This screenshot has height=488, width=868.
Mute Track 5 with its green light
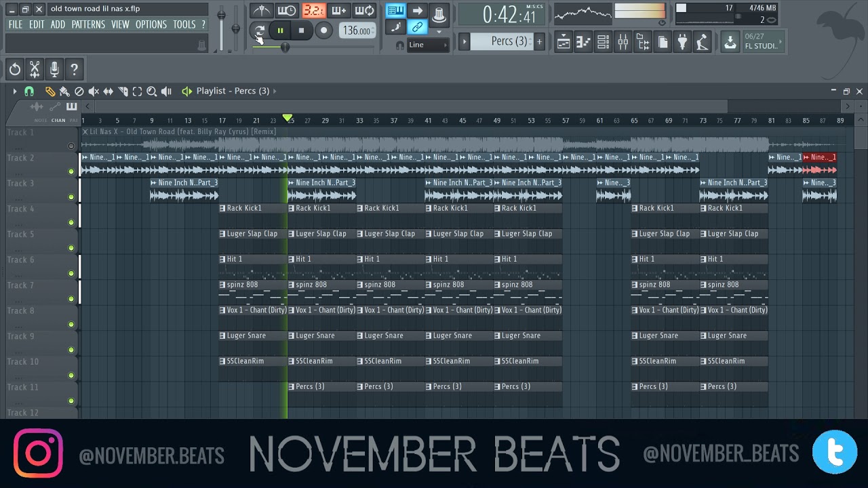point(71,248)
